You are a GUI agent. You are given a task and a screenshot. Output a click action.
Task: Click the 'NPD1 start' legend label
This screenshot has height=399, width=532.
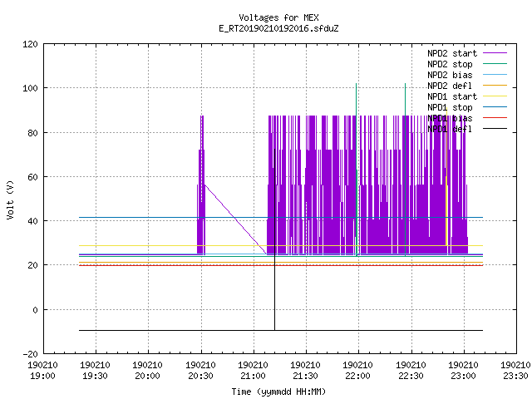pos(452,96)
